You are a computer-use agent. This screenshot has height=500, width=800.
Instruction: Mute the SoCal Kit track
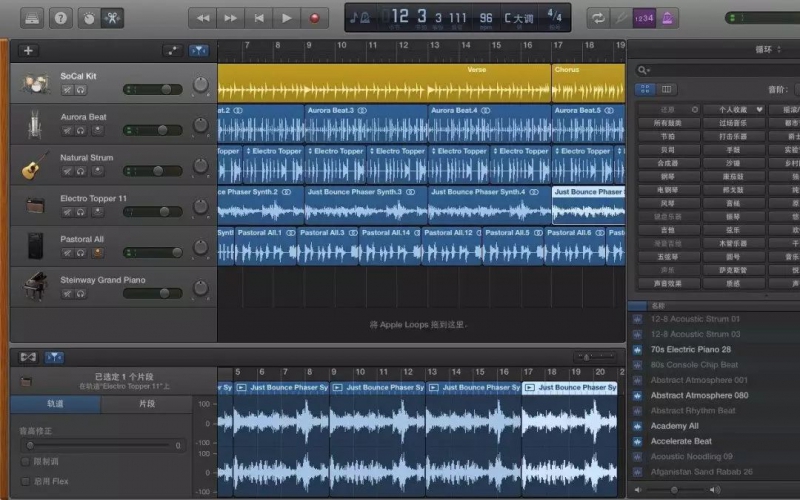(x=67, y=90)
